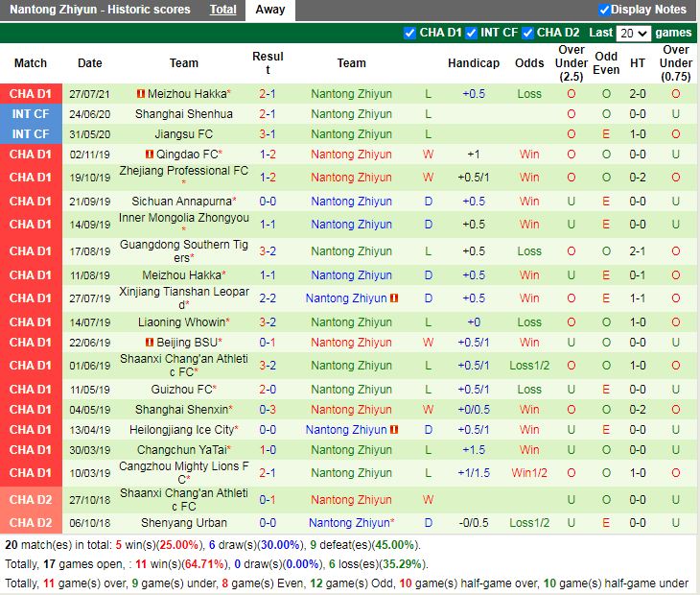Image resolution: width=700 pixels, height=595 pixels.
Task: Toggle the Display Notes checkbox
Action: point(604,10)
